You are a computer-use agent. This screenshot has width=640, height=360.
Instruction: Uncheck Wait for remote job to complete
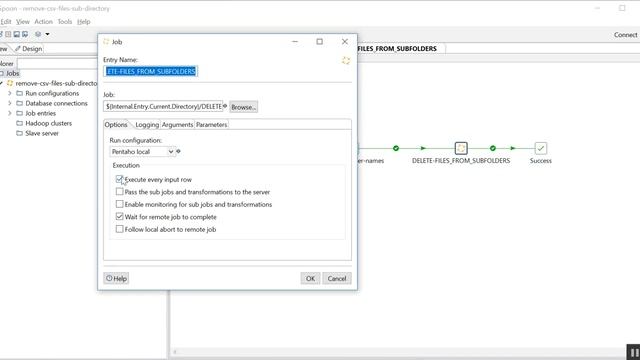pyautogui.click(x=119, y=216)
